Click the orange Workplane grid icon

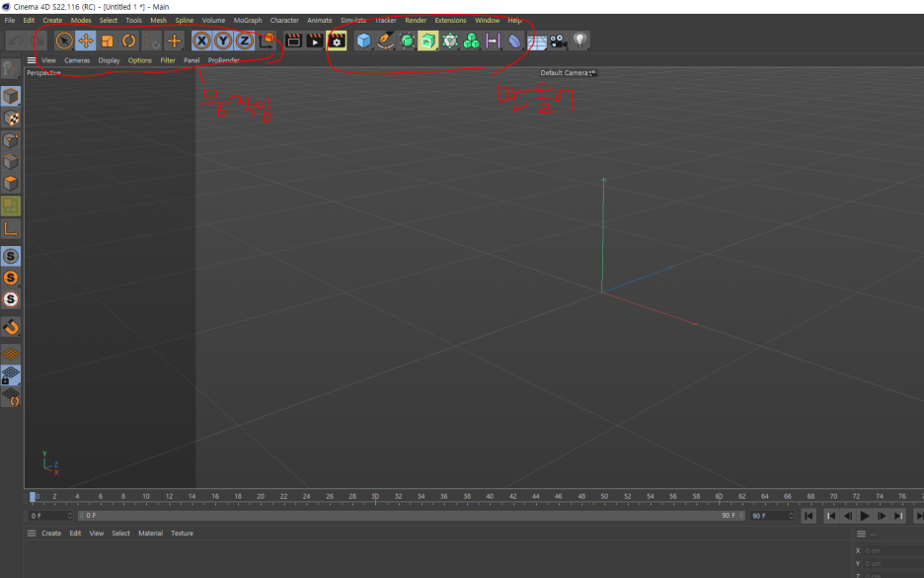tap(11, 354)
